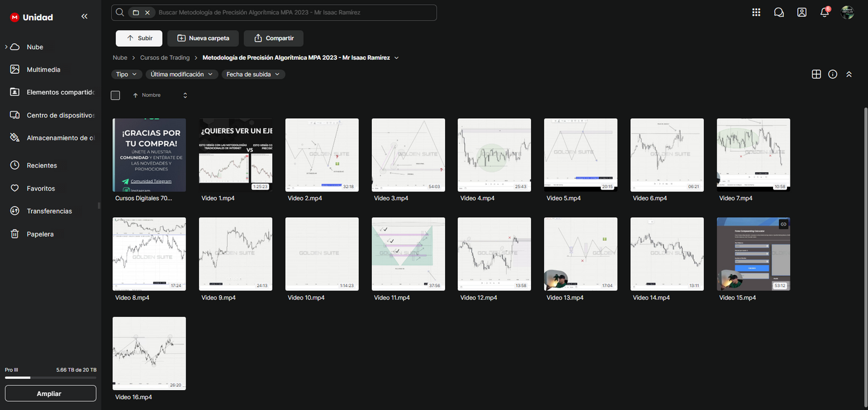Tick the select-all checkbox
868x410 pixels.
[115, 95]
